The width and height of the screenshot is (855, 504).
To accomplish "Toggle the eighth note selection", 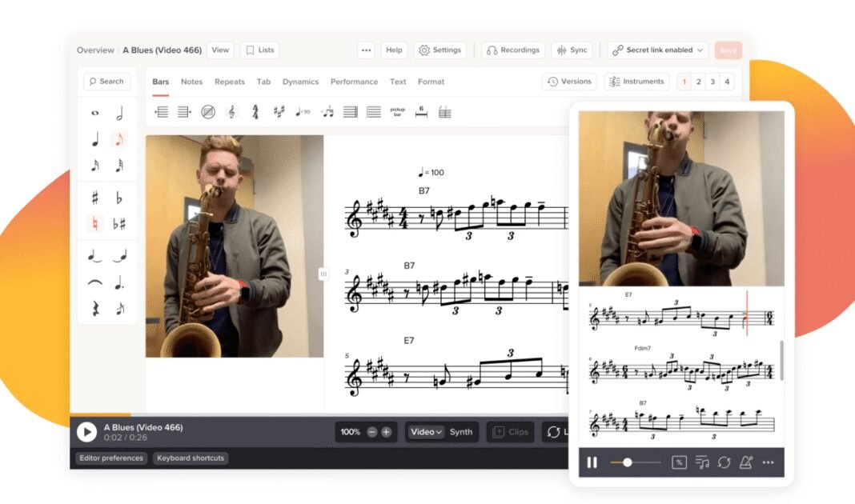I will [120, 139].
